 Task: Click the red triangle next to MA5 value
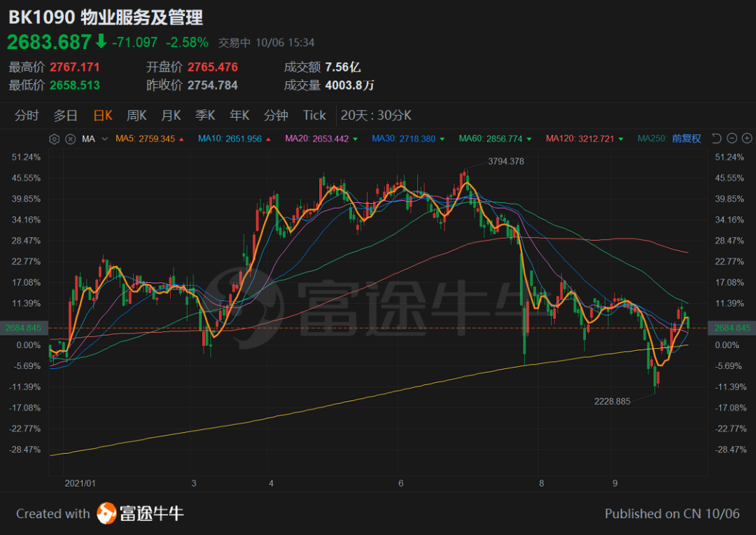pyautogui.click(x=182, y=139)
